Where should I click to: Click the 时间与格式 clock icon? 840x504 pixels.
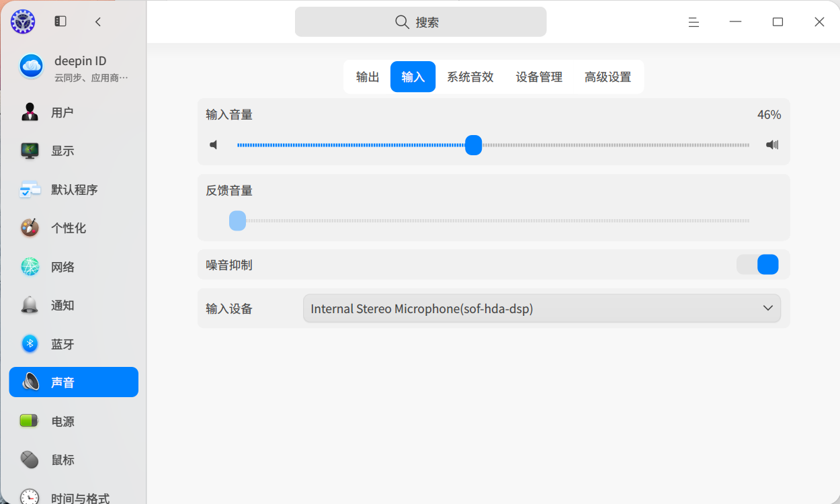pos(30,497)
